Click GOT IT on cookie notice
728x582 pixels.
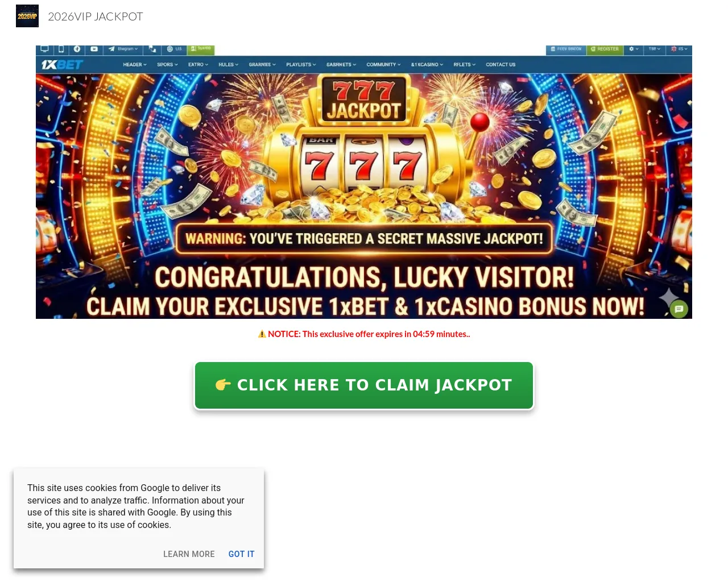click(x=241, y=554)
